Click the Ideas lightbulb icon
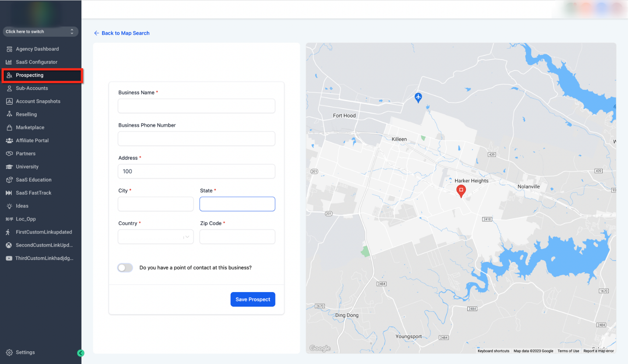628x364 pixels. coord(9,206)
